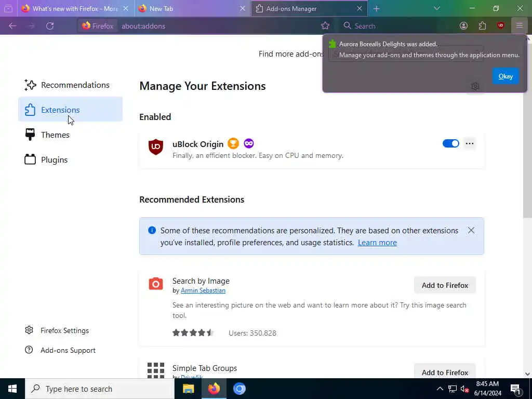
Task: Open the muted volume tray icon
Action: 465,389
